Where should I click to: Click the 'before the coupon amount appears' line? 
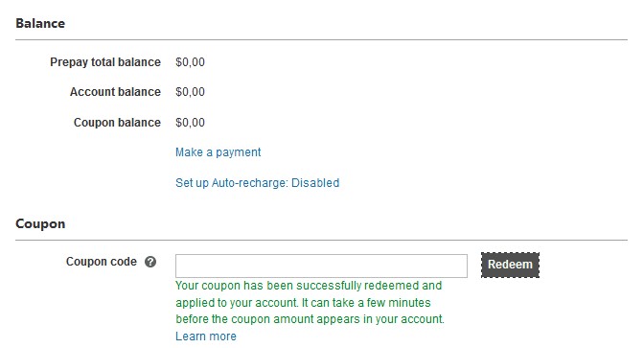[310, 319]
